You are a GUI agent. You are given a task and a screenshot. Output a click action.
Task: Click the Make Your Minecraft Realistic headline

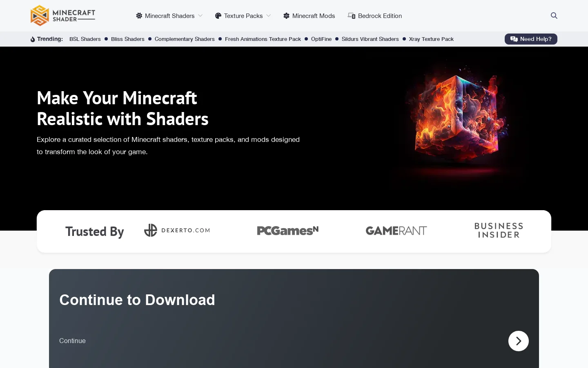click(x=122, y=108)
